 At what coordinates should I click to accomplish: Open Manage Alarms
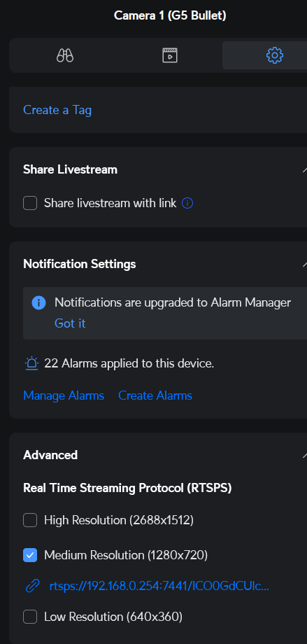tap(64, 395)
